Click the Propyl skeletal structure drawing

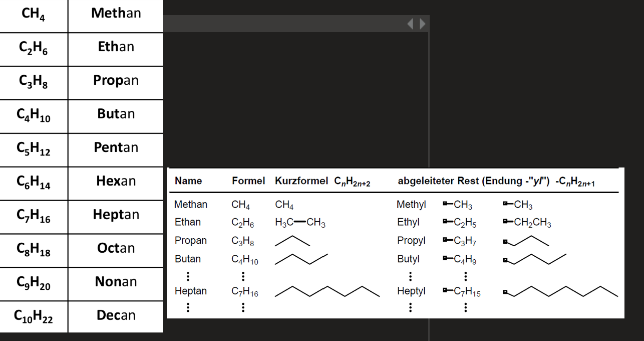tap(526, 241)
